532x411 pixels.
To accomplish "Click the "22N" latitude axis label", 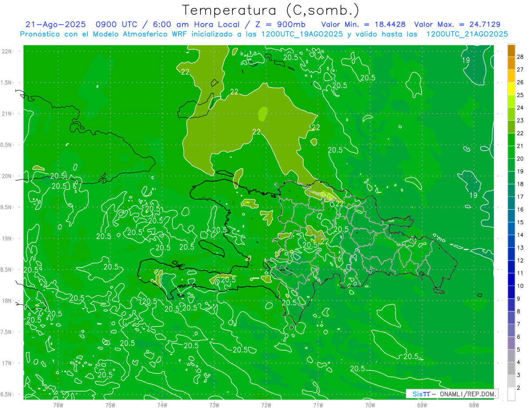I will (8, 51).
